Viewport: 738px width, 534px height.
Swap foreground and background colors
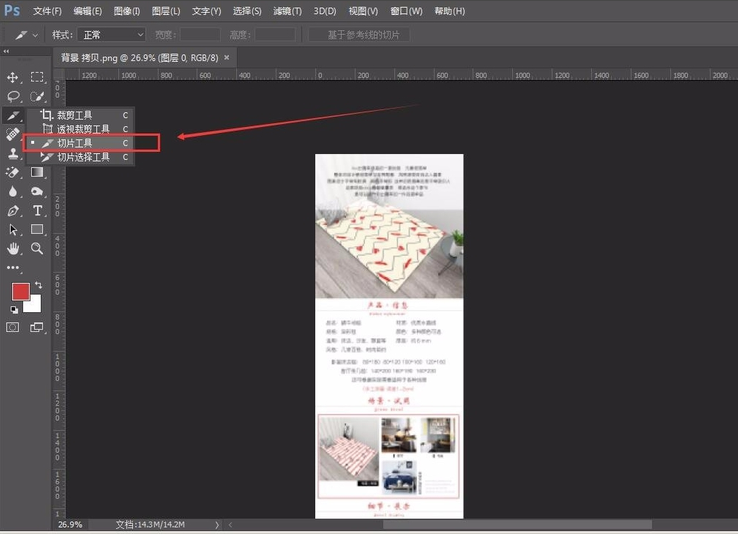pyautogui.click(x=38, y=285)
